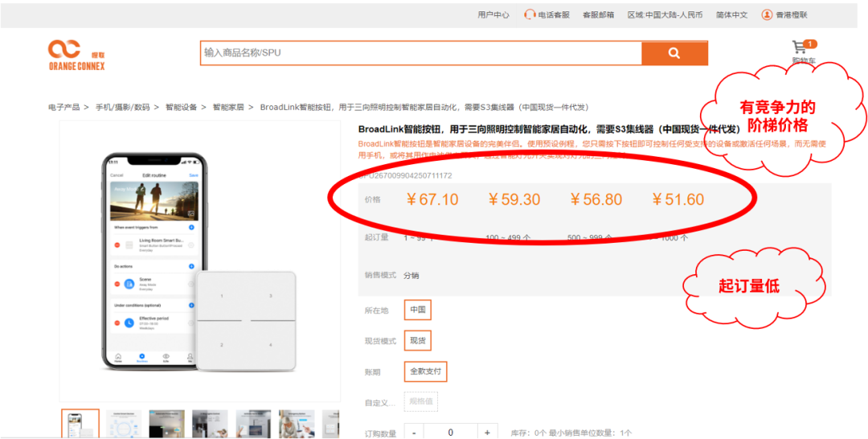Open the 客服邮箱 link
The width and height of the screenshot is (868, 439).
click(598, 15)
